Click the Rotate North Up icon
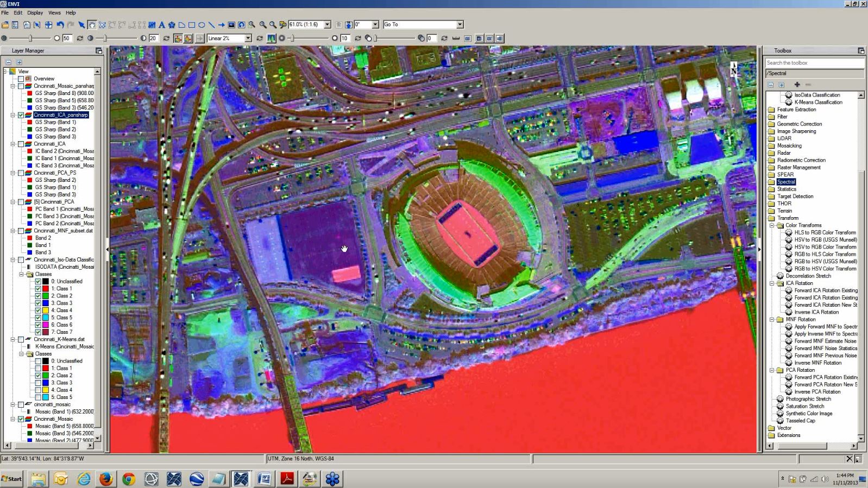This screenshot has width=868, height=488. (x=348, y=25)
